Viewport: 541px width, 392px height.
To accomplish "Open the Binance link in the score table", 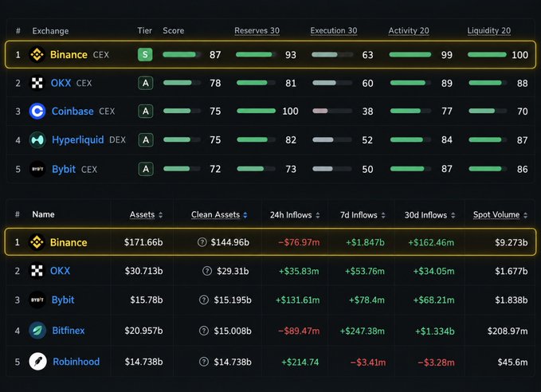I will tap(69, 54).
